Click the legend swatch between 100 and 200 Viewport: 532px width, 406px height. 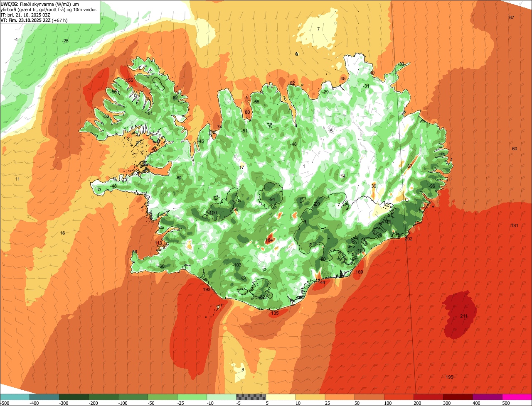(399, 397)
